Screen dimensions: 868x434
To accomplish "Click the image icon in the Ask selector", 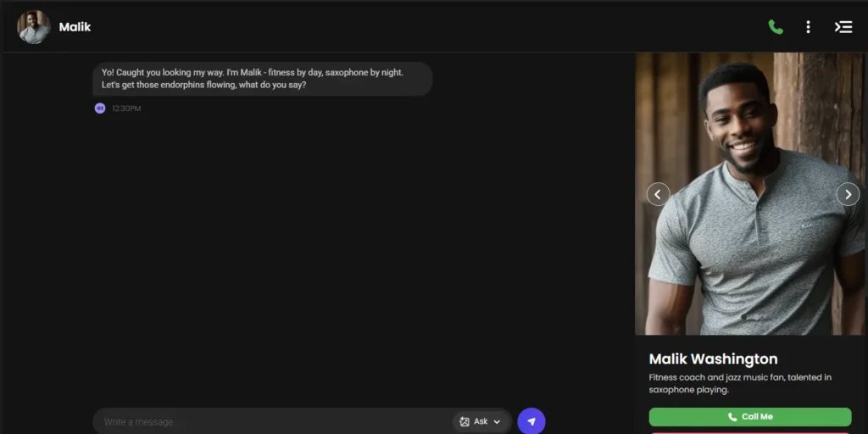I will point(465,422).
